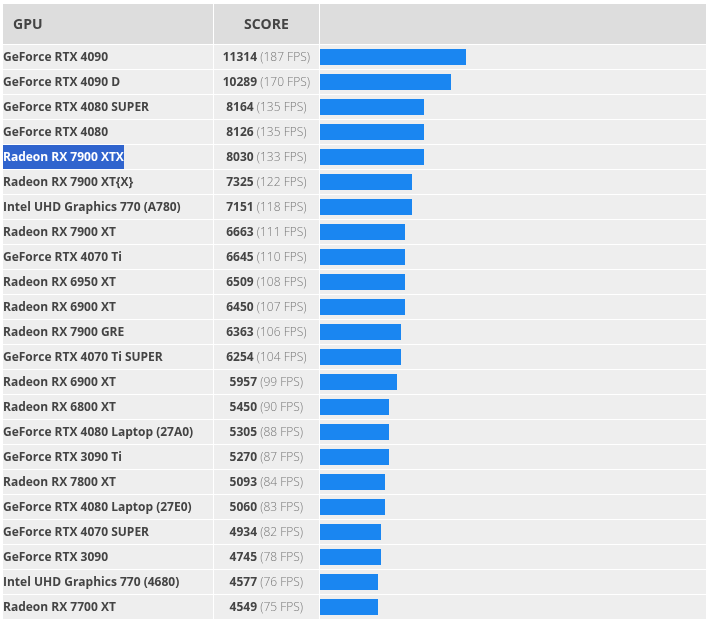Viewport: 710px width, 620px height.
Task: Click the 8126 score of RTX 4080
Action: [x=240, y=132]
